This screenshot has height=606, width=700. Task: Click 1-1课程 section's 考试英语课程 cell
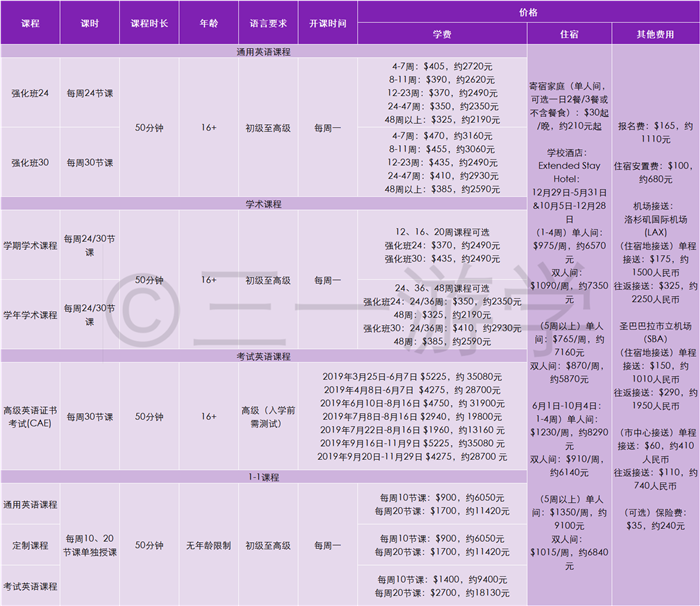[x=30, y=586]
